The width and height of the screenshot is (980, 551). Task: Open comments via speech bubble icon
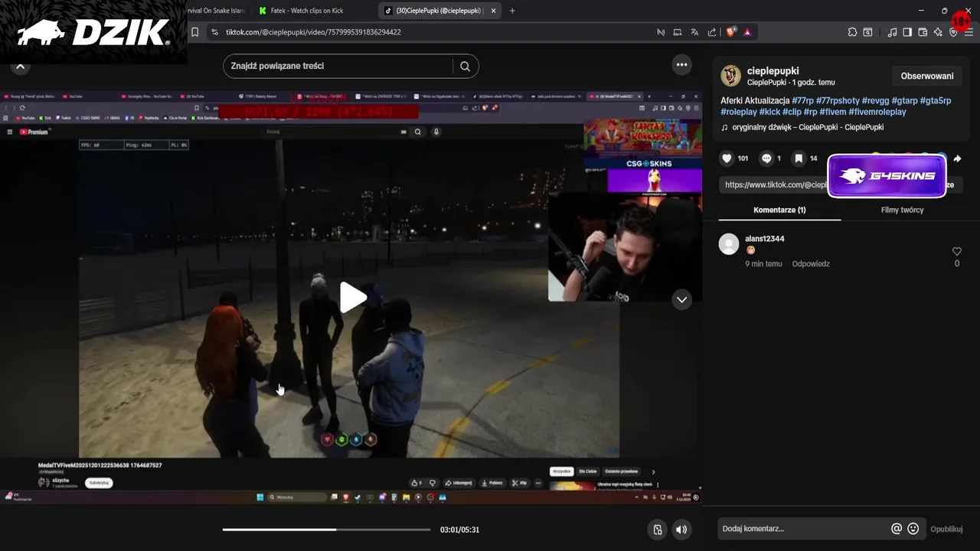766,158
